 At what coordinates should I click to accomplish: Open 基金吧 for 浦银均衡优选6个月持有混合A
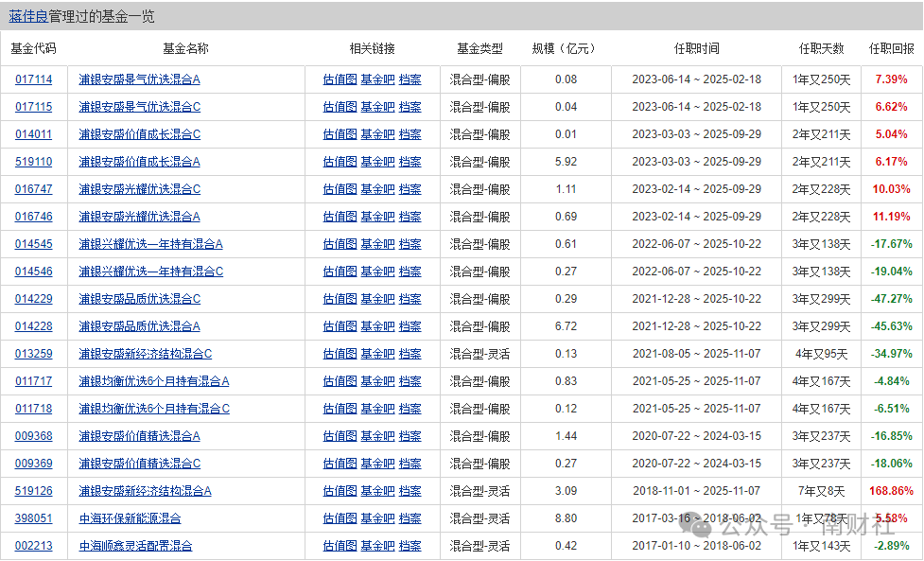tap(377, 381)
